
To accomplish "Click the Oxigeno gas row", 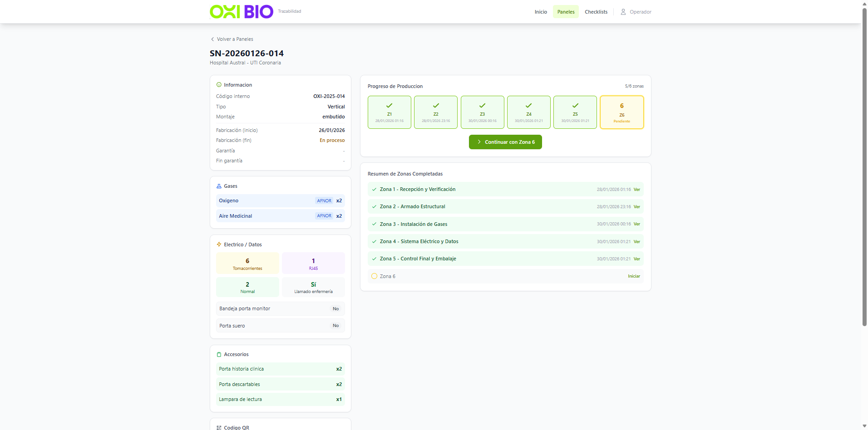I will click(x=281, y=200).
